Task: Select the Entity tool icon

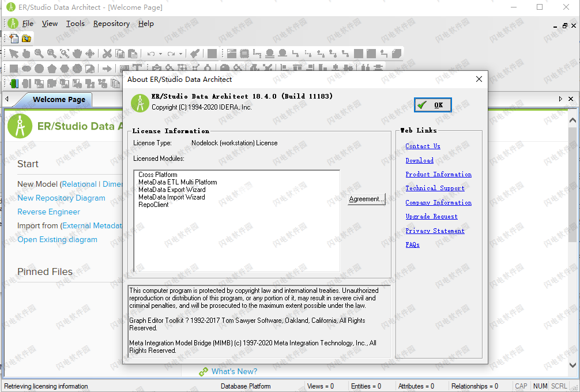Action: tap(232, 54)
